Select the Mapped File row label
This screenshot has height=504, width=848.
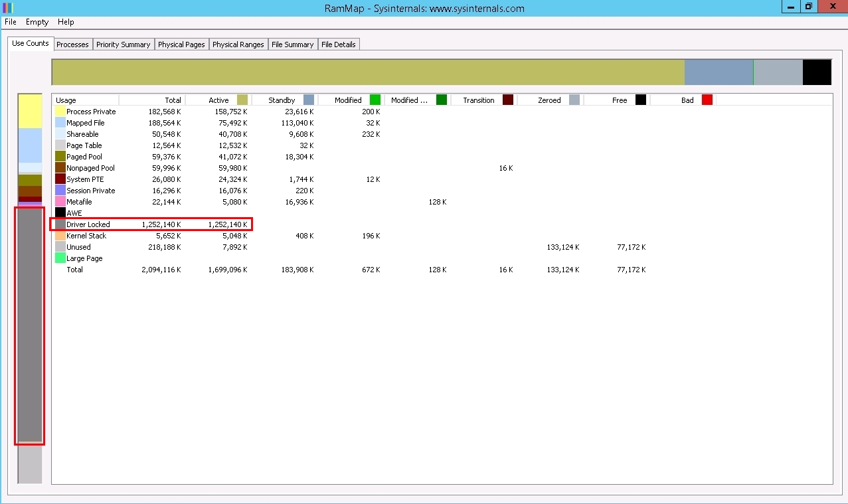tap(85, 123)
